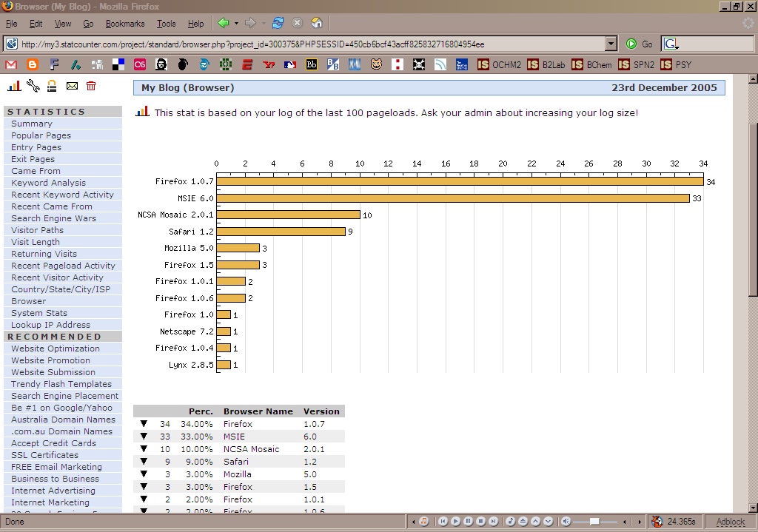
Task: Go back with the green Back arrow
Action: pos(224,23)
